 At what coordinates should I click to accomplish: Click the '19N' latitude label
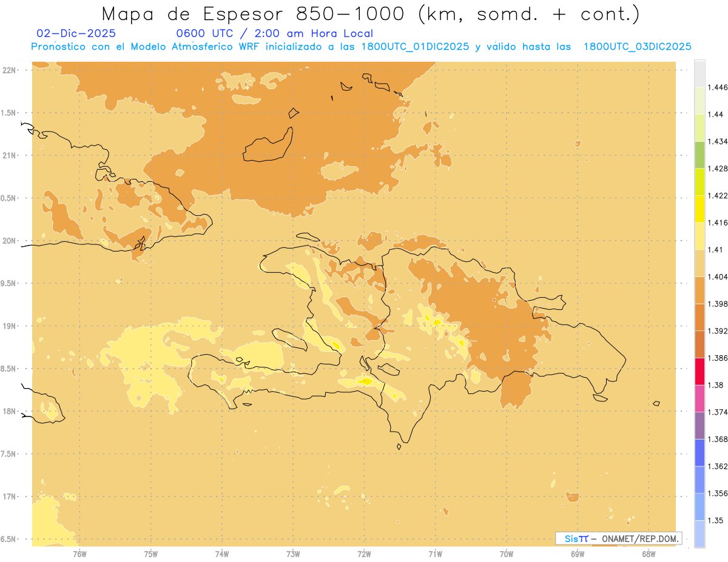pyautogui.click(x=10, y=326)
